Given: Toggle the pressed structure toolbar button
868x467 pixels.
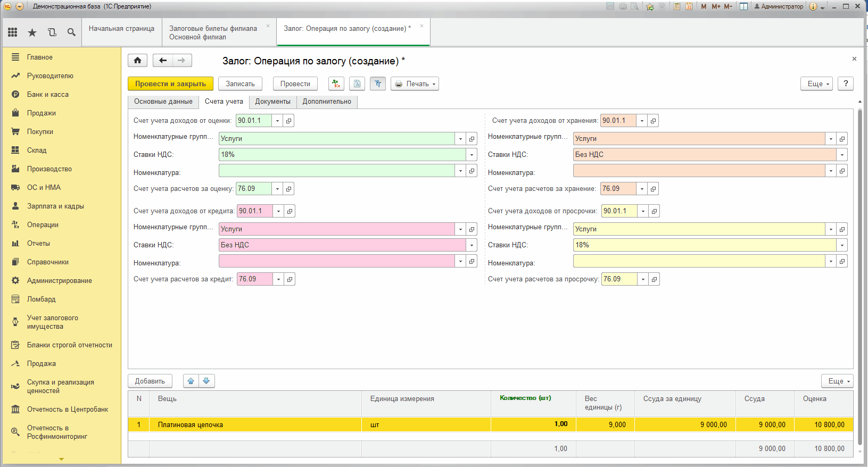Looking at the screenshot, I should pyautogui.click(x=378, y=84).
